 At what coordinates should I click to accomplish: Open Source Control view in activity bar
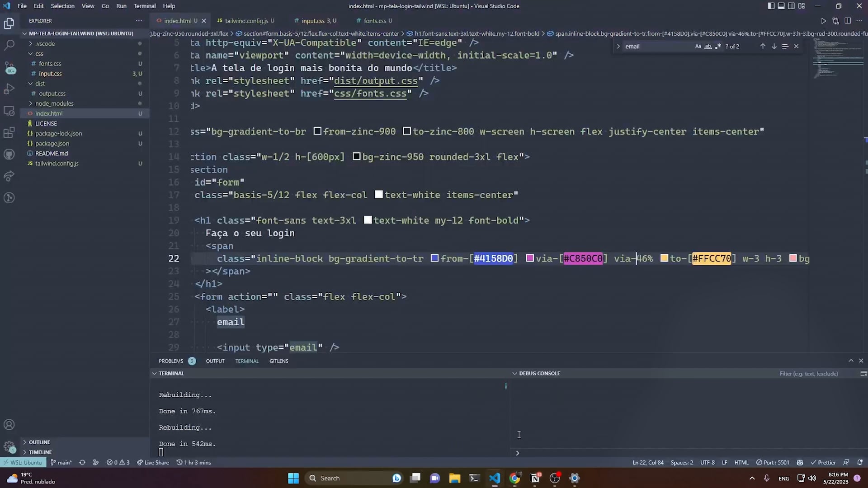click(9, 67)
